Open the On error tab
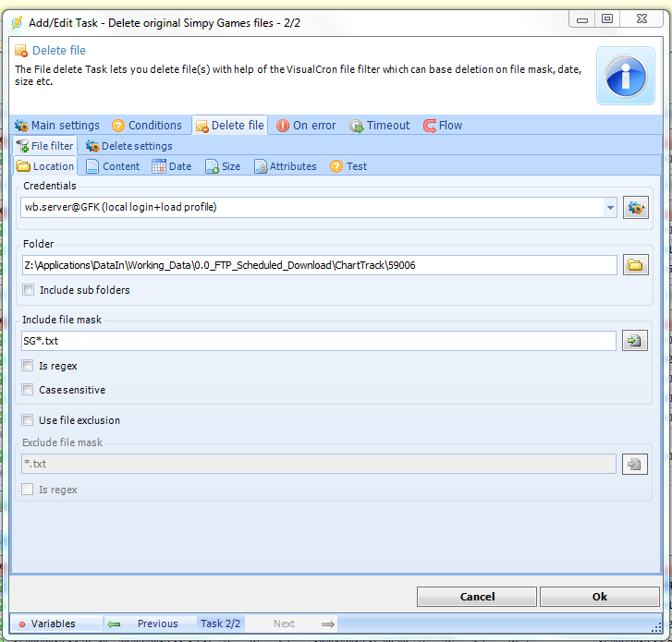 coord(306,126)
